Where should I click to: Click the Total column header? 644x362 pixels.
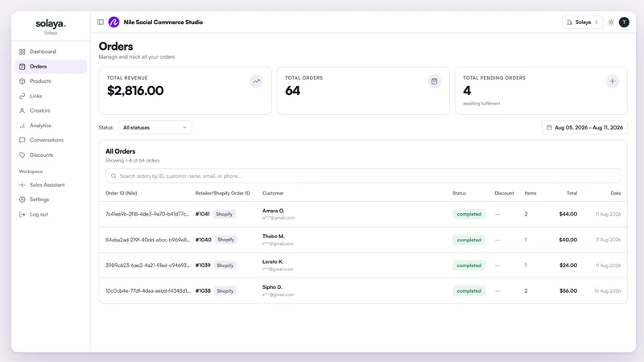[x=572, y=193]
